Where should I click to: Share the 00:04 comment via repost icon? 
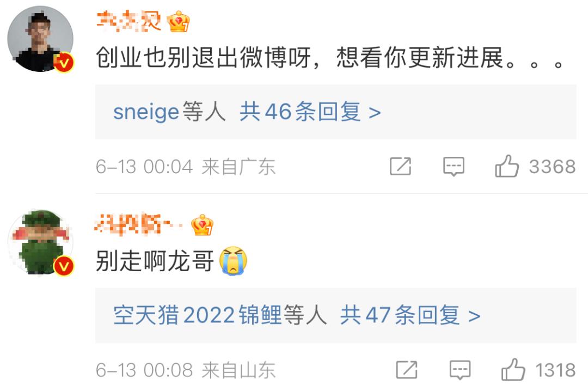click(401, 166)
